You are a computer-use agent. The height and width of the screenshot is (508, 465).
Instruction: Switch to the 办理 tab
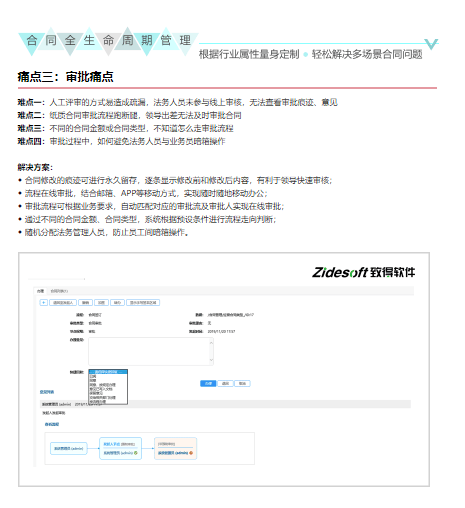(x=40, y=291)
